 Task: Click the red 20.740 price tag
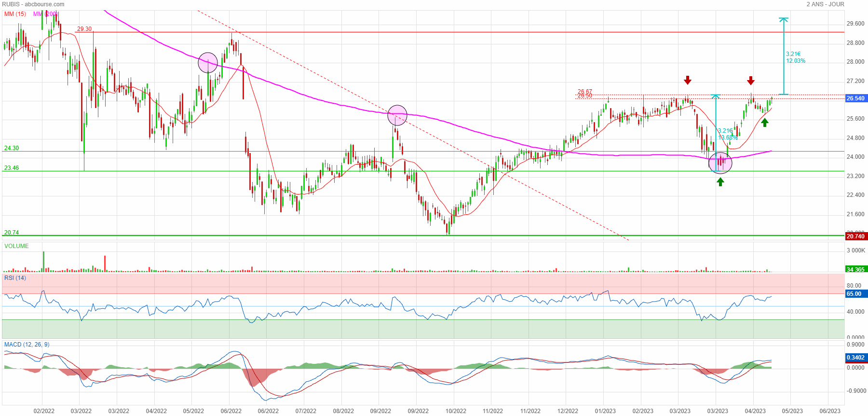(856, 236)
